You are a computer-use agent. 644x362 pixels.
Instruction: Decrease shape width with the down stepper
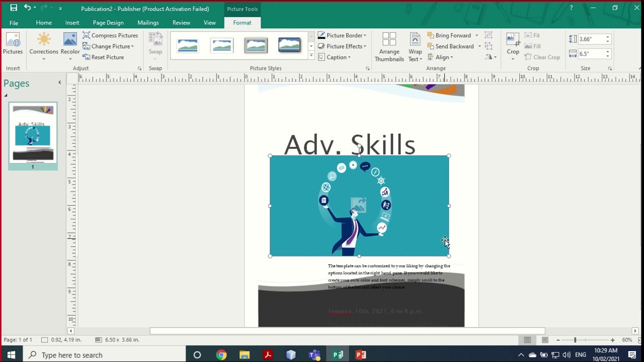pos(608,56)
